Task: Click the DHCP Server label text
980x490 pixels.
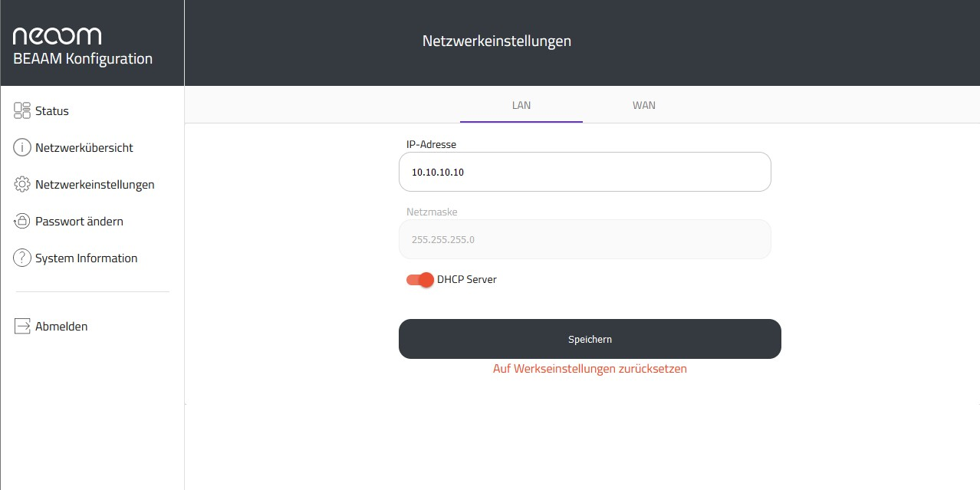Action: pos(466,280)
